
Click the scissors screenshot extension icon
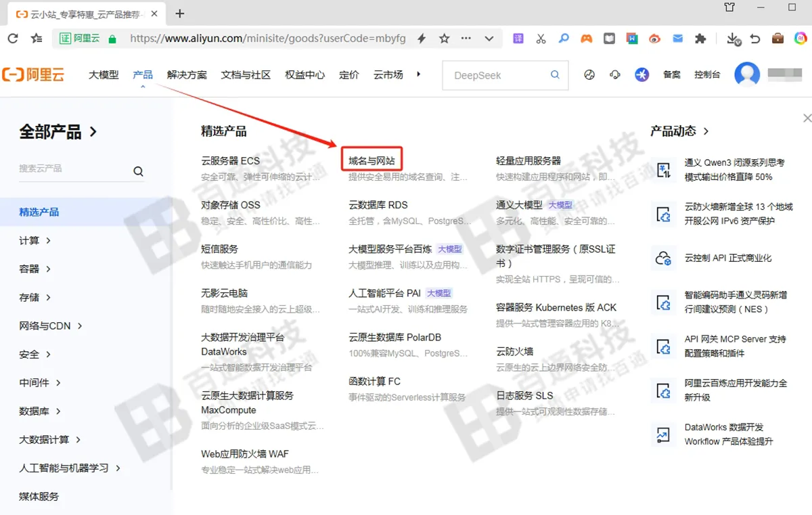point(540,39)
